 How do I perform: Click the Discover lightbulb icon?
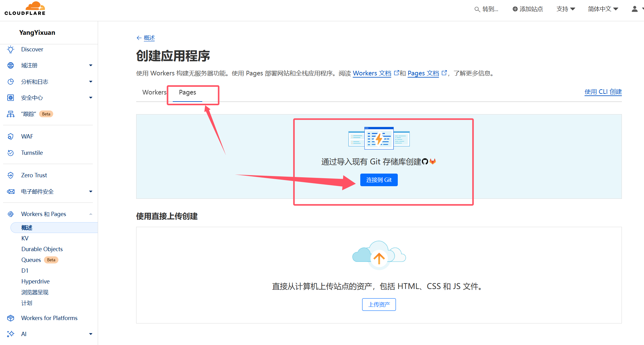[x=11, y=49]
